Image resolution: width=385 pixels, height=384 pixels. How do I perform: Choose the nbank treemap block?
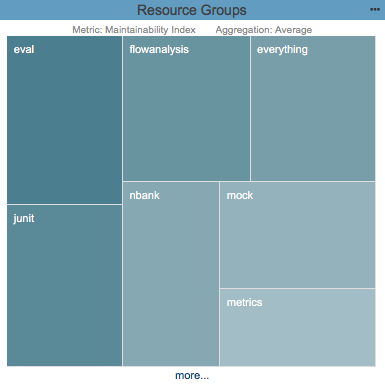click(171, 274)
